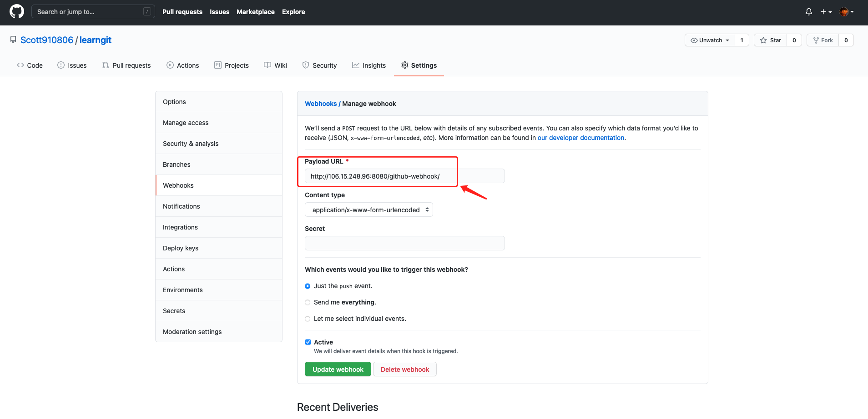Open Manage access settings

coord(219,123)
